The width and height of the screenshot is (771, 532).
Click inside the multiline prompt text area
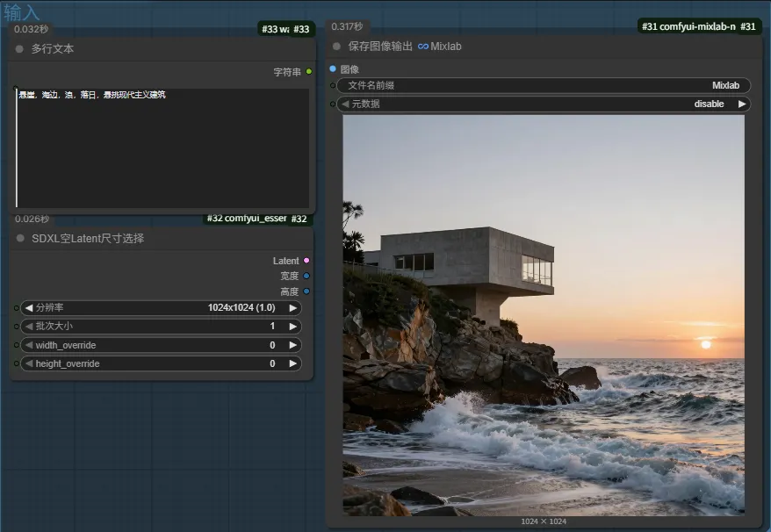pos(162,147)
